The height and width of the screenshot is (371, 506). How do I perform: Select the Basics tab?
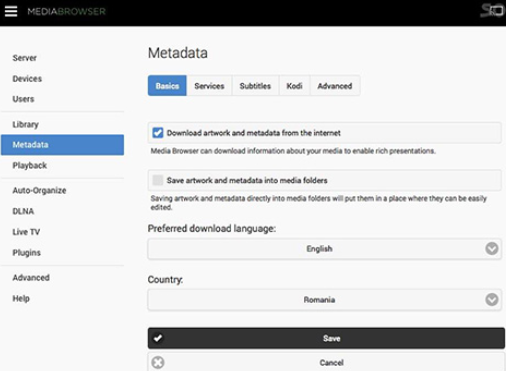coord(167,86)
